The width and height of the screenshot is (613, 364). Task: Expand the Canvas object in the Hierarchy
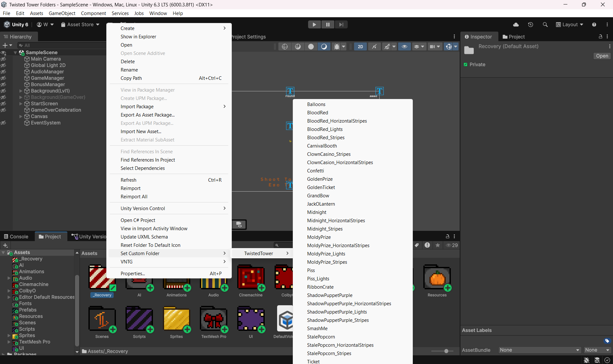pos(21,117)
